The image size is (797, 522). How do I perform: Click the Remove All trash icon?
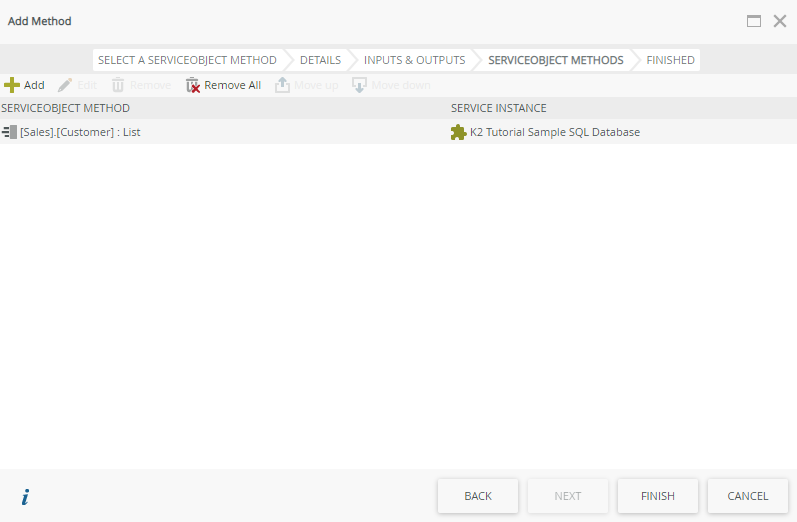click(x=193, y=85)
